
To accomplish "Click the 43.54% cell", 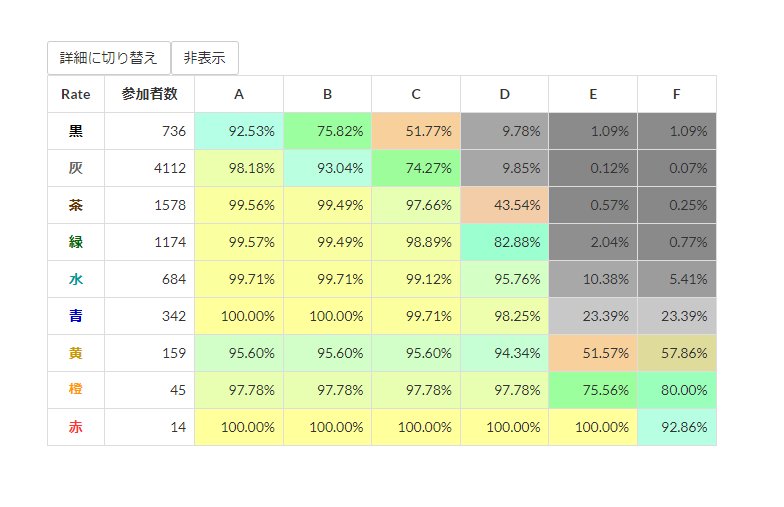I will (504, 205).
